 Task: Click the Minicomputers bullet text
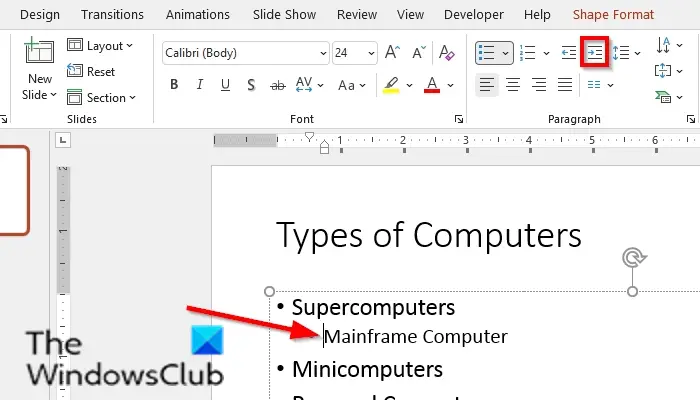pos(367,369)
